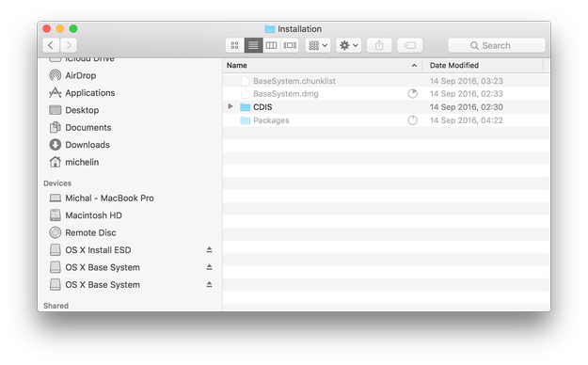Screen dimensions: 588x365
Task: Select the Packages folder row
Action: click(387, 120)
